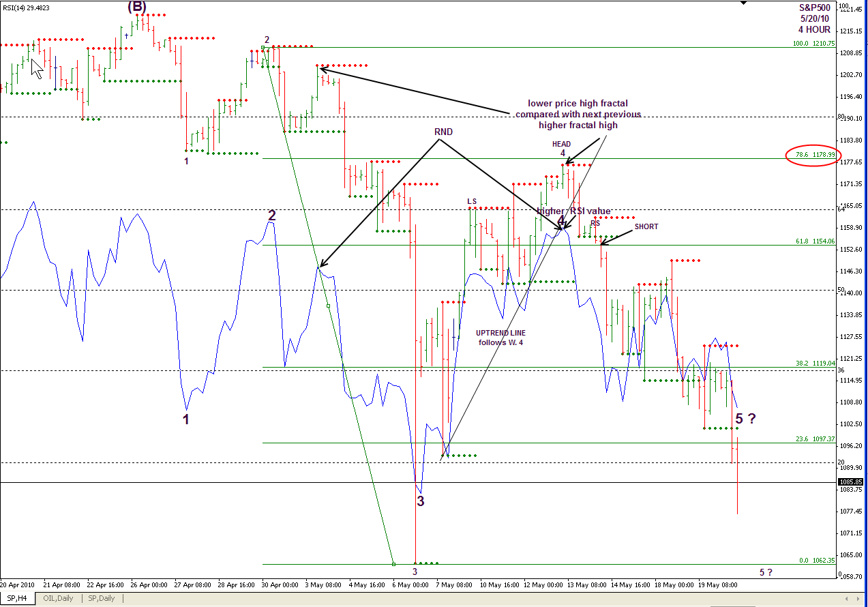Click the 100.0 Fibonacci level label 1210.75
The height and width of the screenshot is (607, 868).
point(813,44)
